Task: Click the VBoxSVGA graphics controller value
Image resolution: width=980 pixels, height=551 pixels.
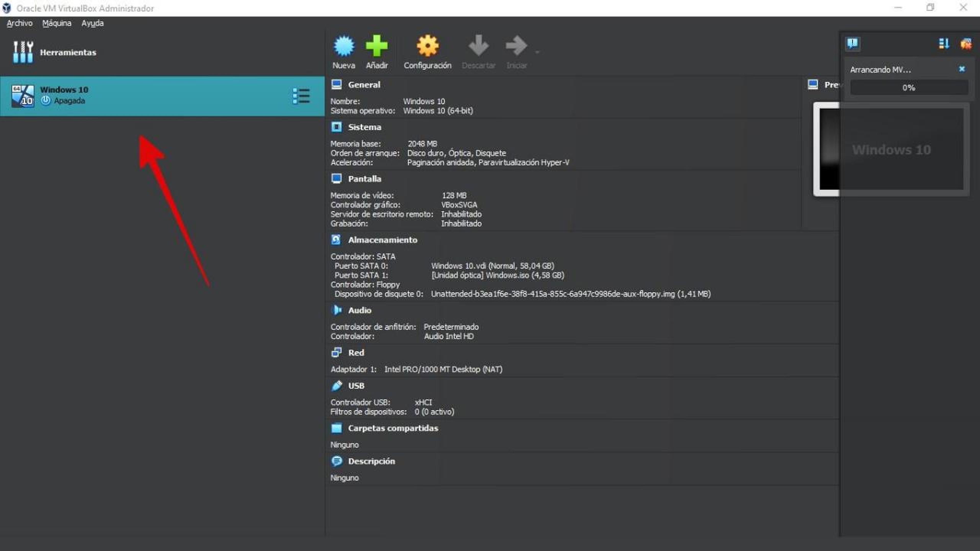Action: tap(459, 205)
